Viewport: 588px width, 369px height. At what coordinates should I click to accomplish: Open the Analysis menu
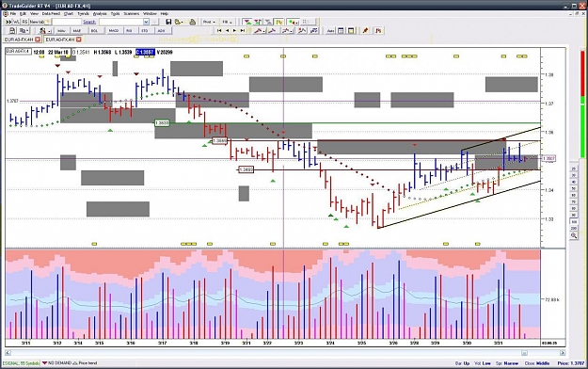click(x=100, y=13)
